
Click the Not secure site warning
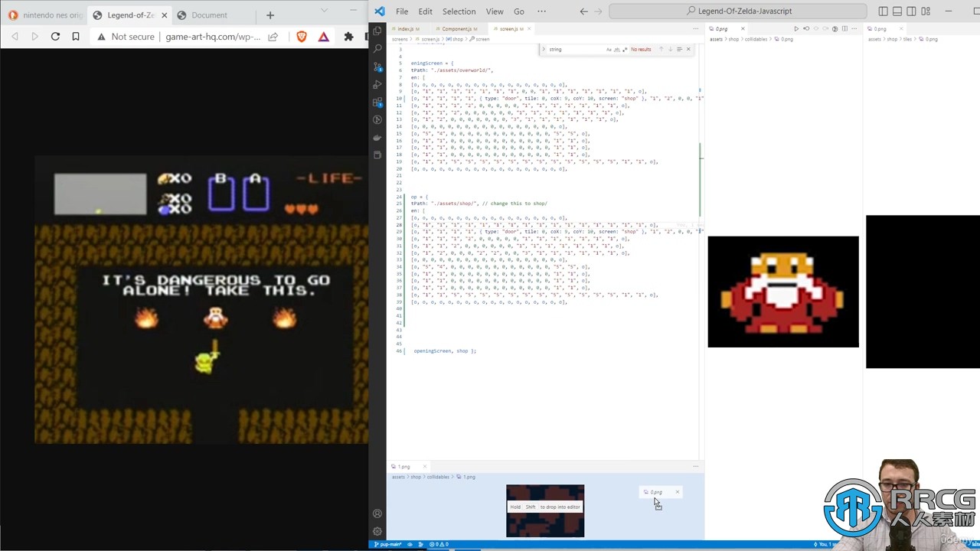pyautogui.click(x=126, y=37)
